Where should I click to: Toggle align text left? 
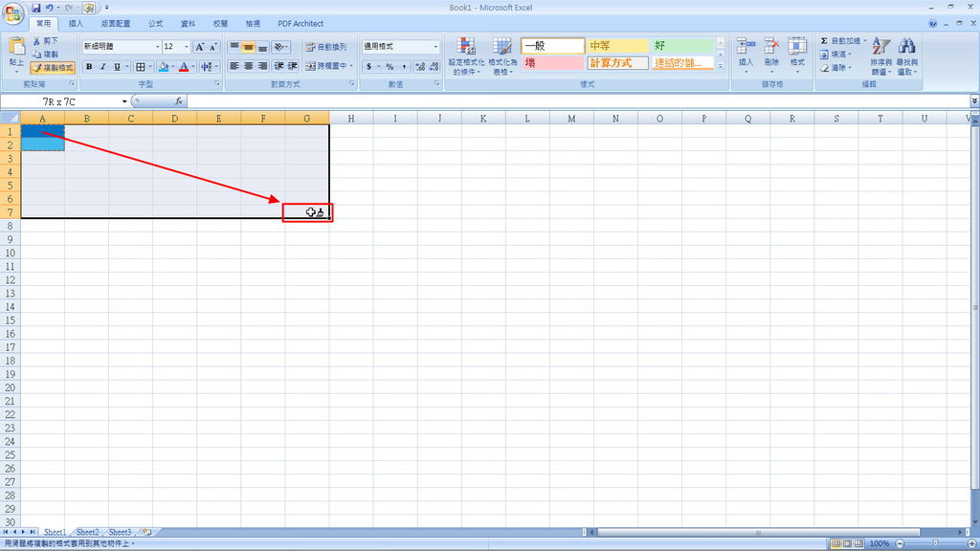(x=234, y=66)
